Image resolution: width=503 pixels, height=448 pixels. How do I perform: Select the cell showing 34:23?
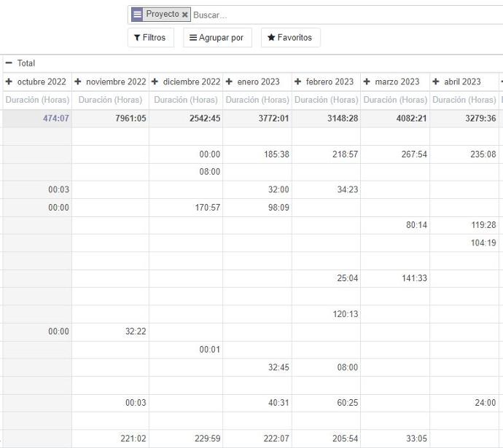click(x=327, y=189)
